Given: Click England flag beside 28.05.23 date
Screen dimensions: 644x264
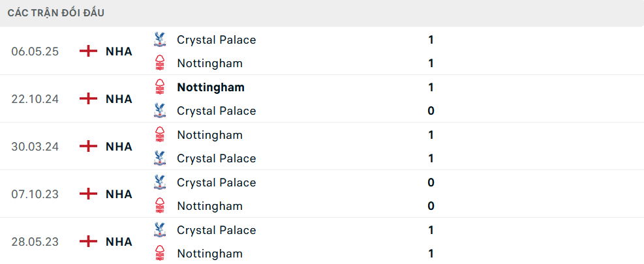Looking at the screenshot, I should coord(88,242).
